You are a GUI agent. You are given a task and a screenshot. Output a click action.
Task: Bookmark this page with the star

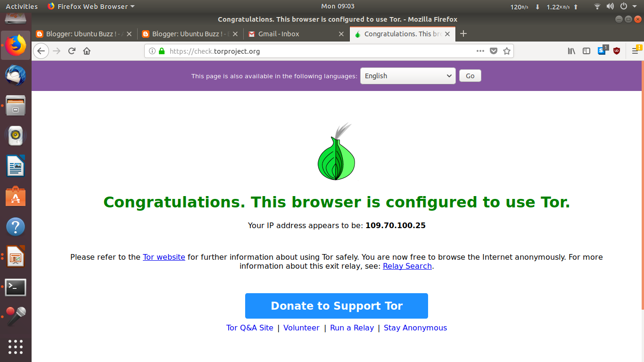(507, 51)
